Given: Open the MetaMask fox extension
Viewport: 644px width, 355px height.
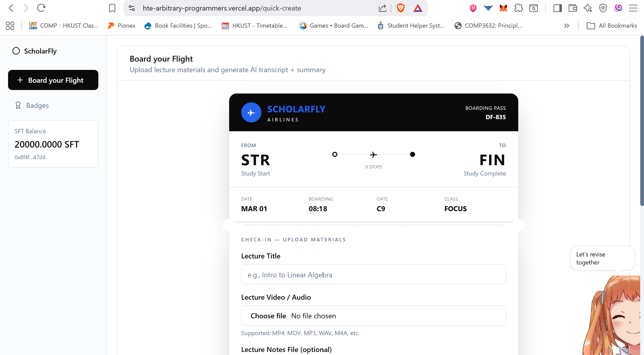Looking at the screenshot, I should [x=503, y=8].
